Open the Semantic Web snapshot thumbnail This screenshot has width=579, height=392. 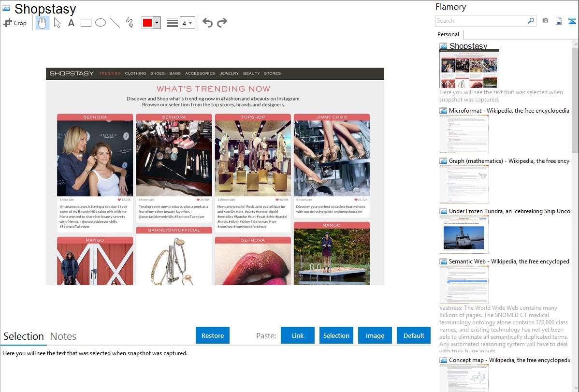[x=464, y=285]
